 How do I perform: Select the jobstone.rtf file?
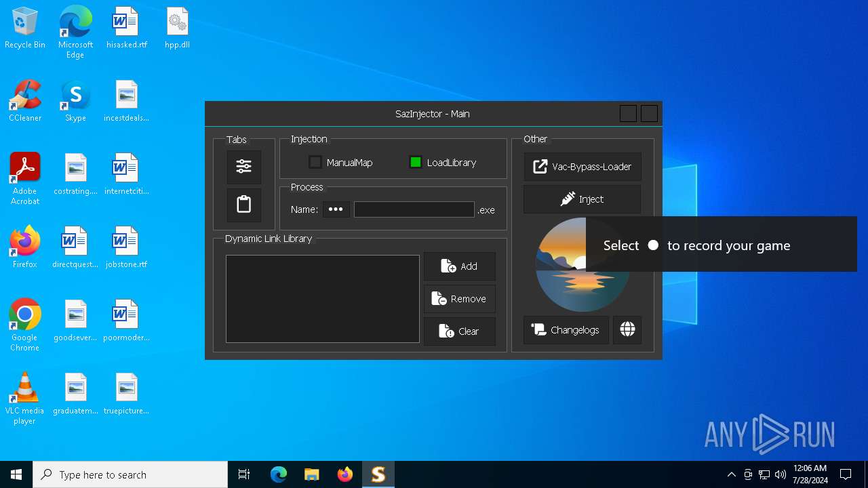126,248
